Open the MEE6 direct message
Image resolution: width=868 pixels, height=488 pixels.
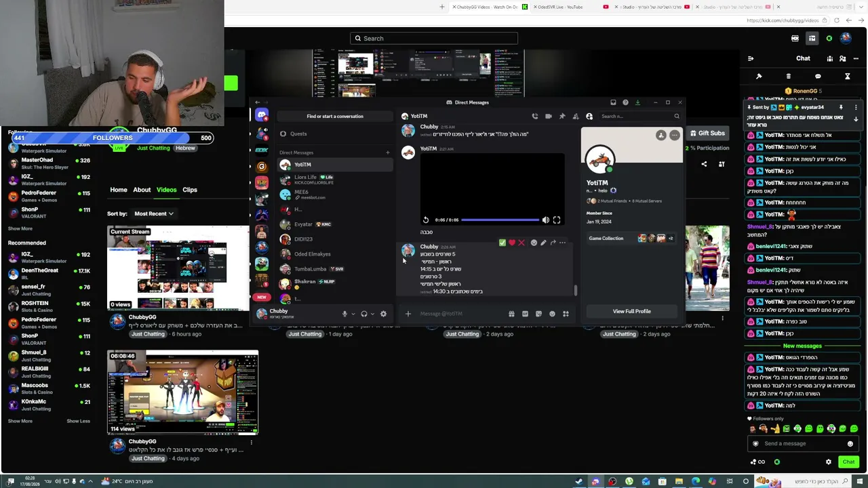click(x=334, y=195)
